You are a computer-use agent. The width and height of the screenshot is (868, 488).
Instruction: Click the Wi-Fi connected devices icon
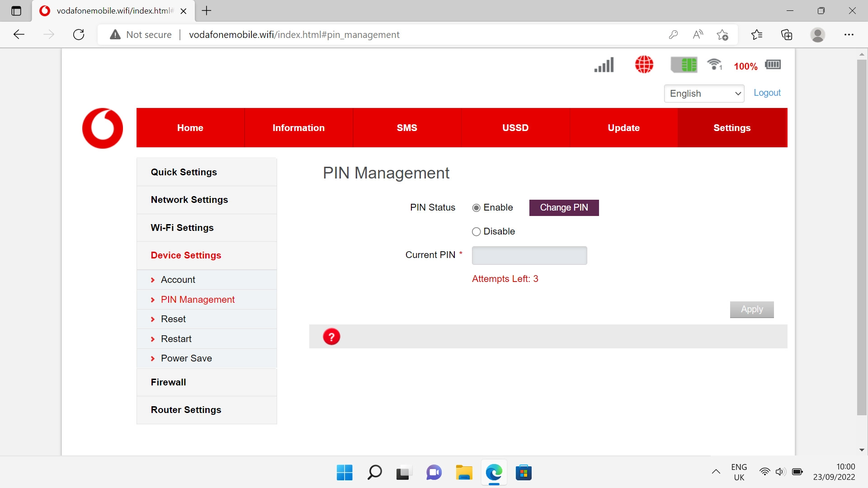(x=715, y=65)
